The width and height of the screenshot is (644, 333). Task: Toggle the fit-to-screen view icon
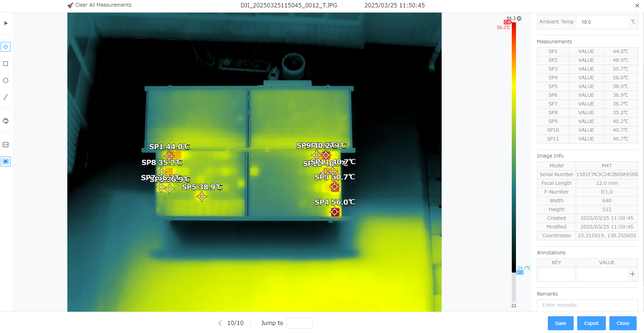point(6,161)
